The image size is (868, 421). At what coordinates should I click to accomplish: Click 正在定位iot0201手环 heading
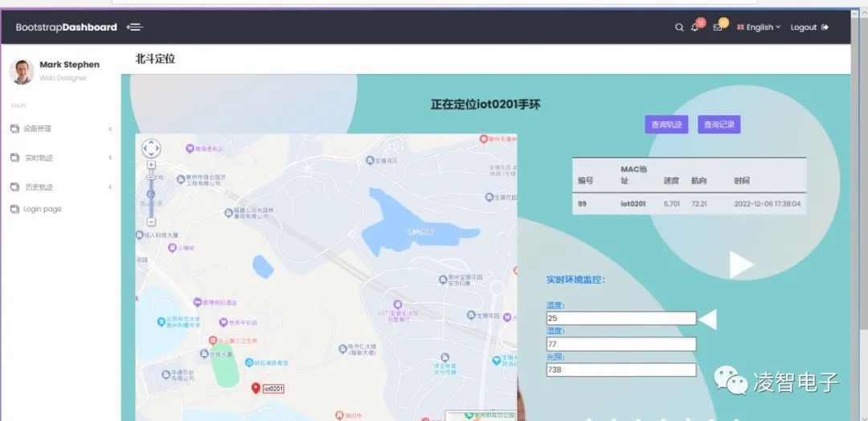coord(485,104)
